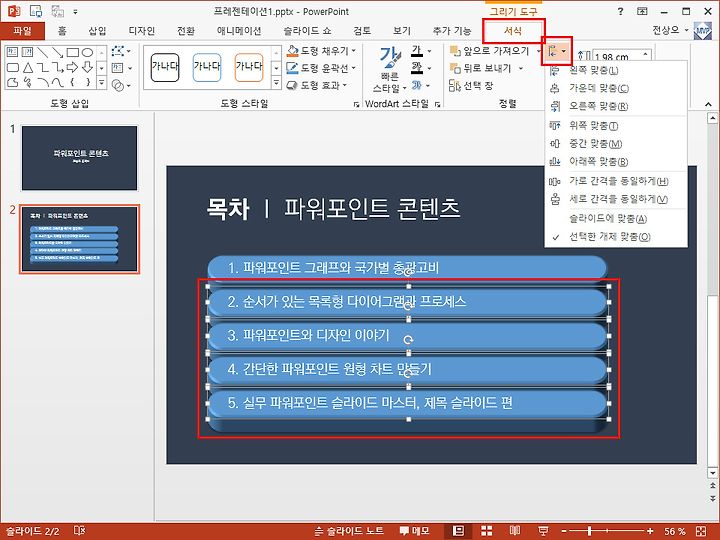Open 빠른 스타일 WordArt gallery

click(x=389, y=70)
